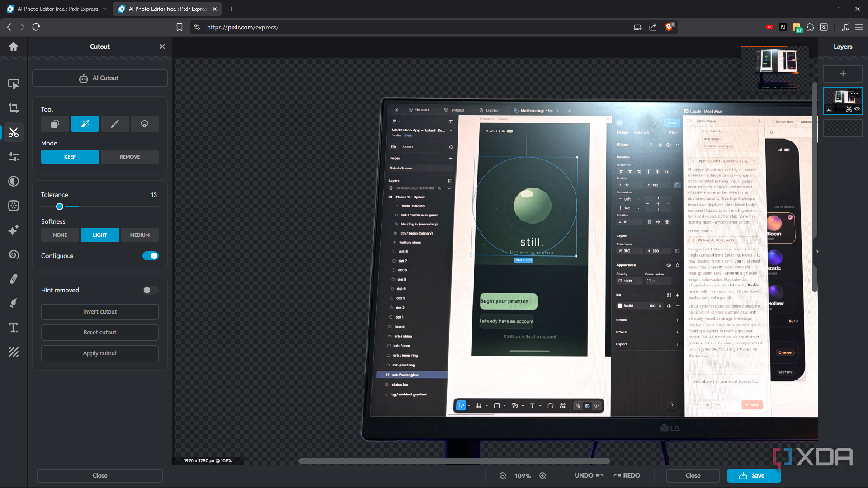
Task: Zoom out with the magnifier minus icon
Action: [503, 476]
